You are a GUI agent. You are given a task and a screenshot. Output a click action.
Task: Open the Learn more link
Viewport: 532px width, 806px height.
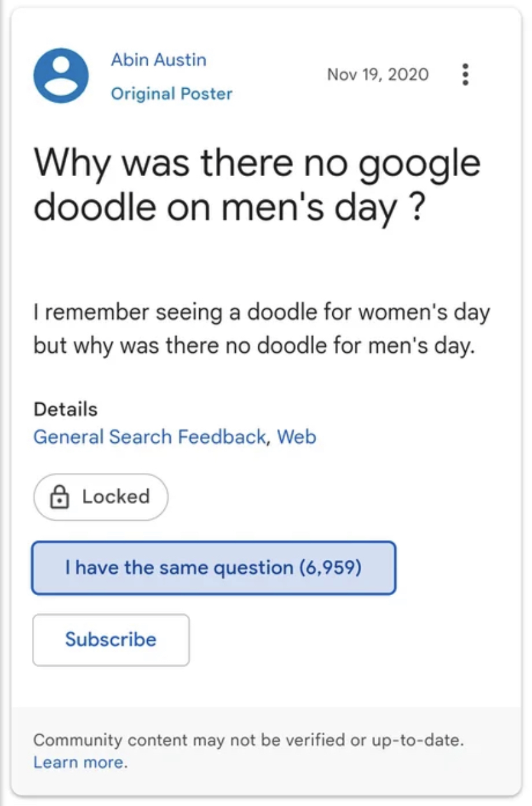80,762
